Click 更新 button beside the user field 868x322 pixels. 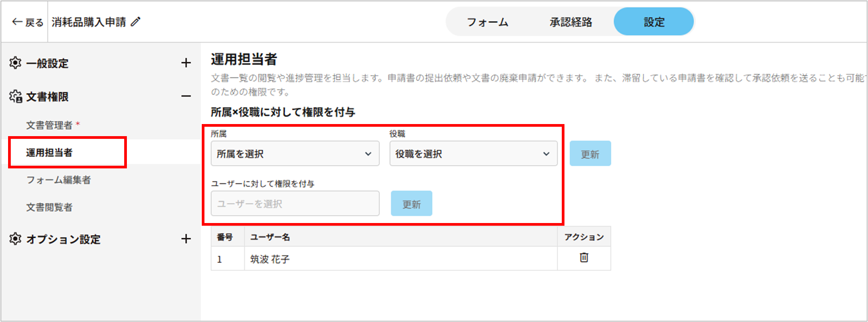(x=411, y=204)
